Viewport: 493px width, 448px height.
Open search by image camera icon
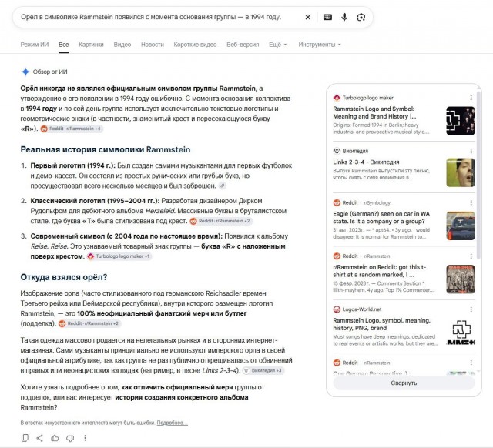361,17
